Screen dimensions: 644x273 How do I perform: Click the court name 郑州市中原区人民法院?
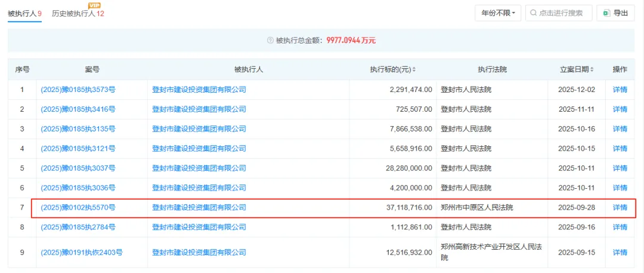point(477,207)
